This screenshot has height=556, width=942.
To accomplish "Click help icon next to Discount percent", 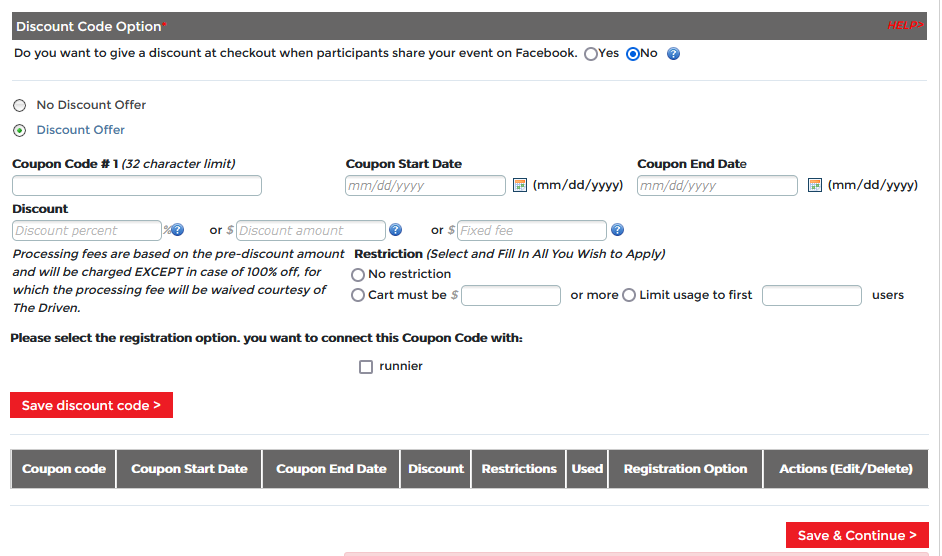I will coord(178,230).
